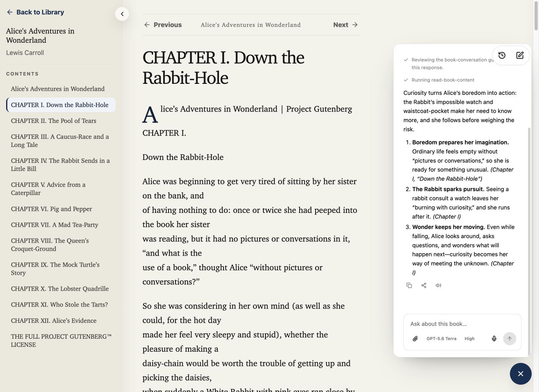
Task: Click the send arrow button
Action: point(510,339)
